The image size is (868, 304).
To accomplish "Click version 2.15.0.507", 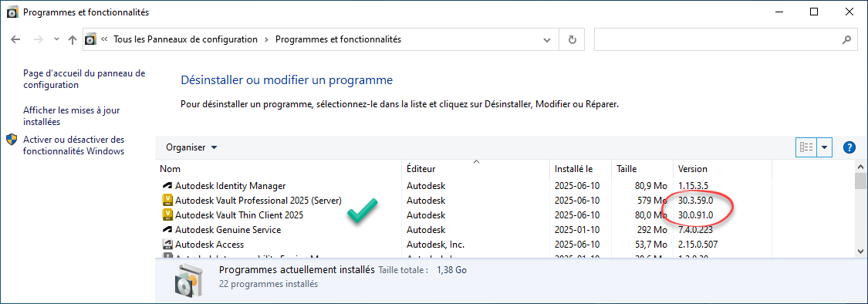I will (698, 244).
